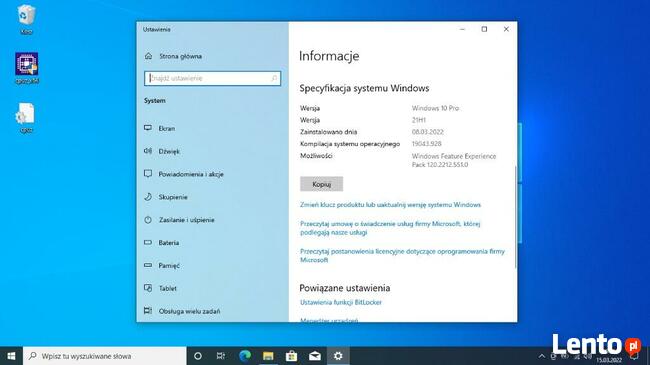Select the Recycle Bin desktop icon
The width and height of the screenshot is (650, 365).
click(x=26, y=19)
